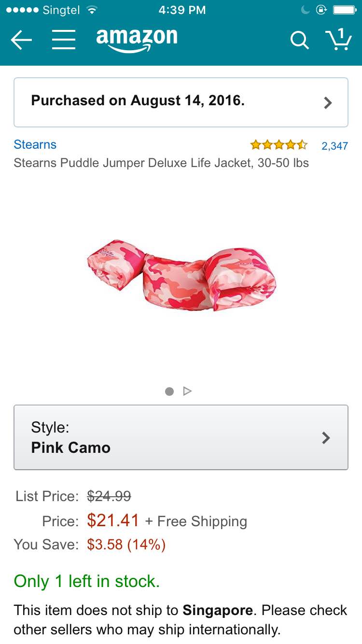Open the hamburger menu
This screenshot has height=644, width=362.
point(64,40)
